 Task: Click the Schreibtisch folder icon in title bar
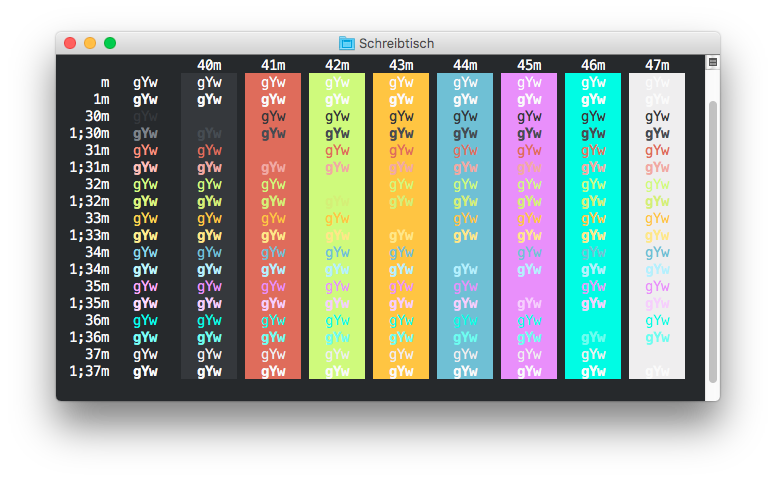[346, 44]
